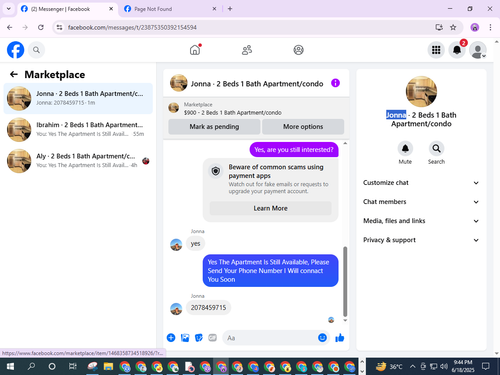This screenshot has height=375, width=500.
Task: Open Task View on the taskbar
Action: tap(72, 367)
